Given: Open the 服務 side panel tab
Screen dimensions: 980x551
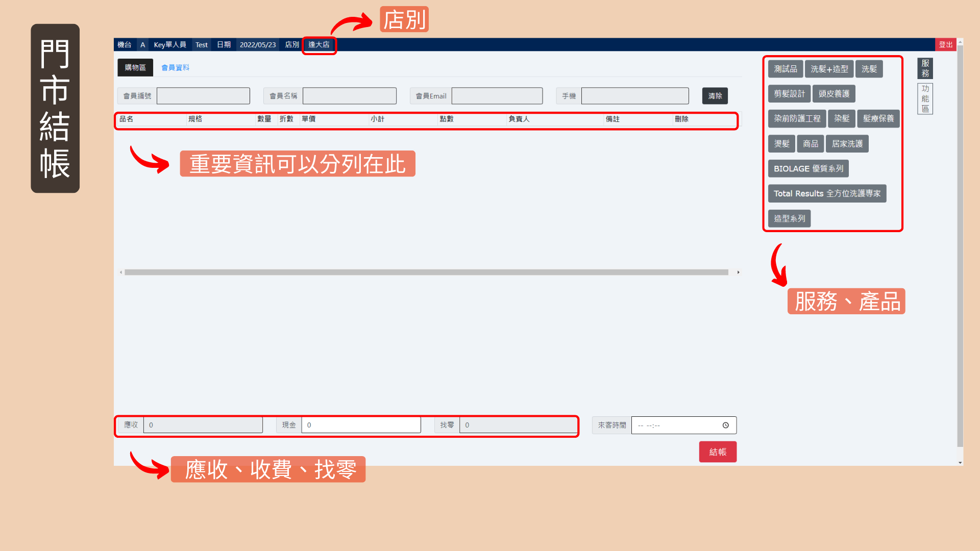Looking at the screenshot, I should 925,68.
